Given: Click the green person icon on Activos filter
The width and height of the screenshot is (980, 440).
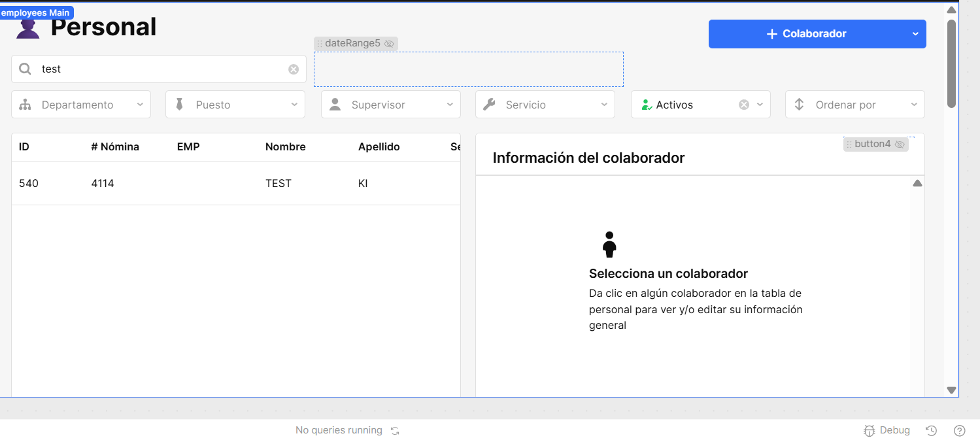Looking at the screenshot, I should click(647, 104).
